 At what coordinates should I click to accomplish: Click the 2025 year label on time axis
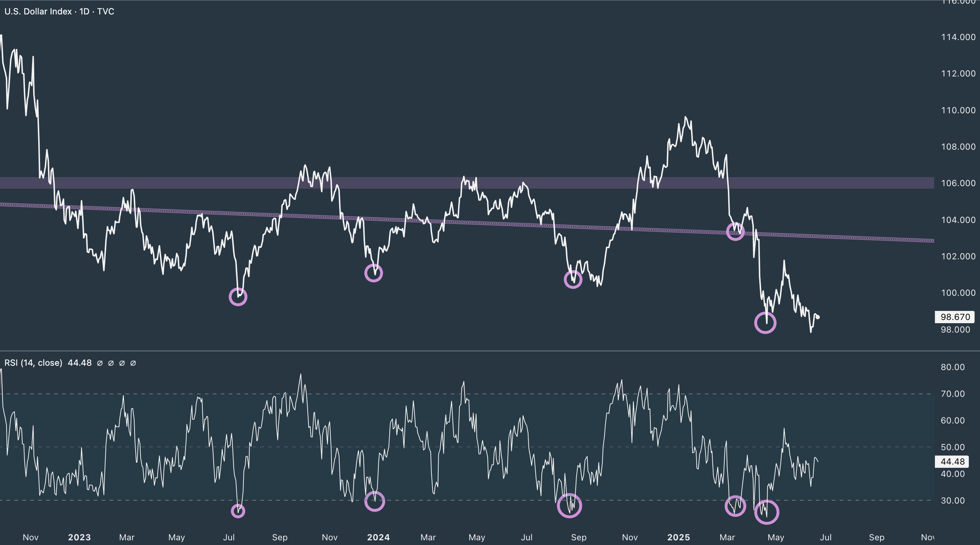tap(679, 537)
